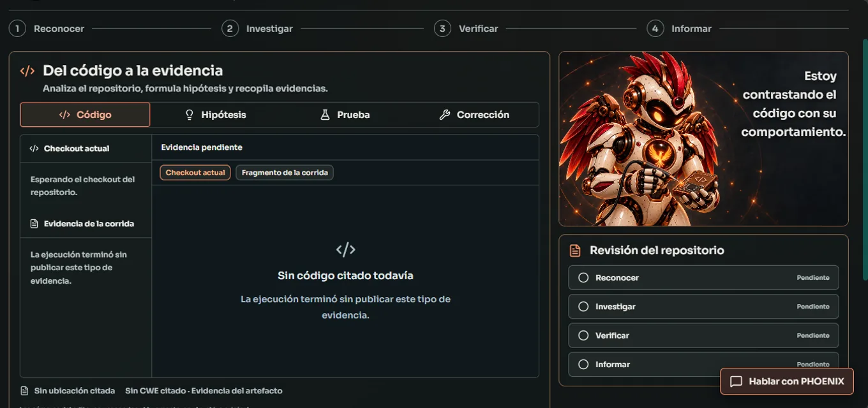Click the document icon next to Revisión del repositorio
This screenshot has width=868, height=408.
575,251
